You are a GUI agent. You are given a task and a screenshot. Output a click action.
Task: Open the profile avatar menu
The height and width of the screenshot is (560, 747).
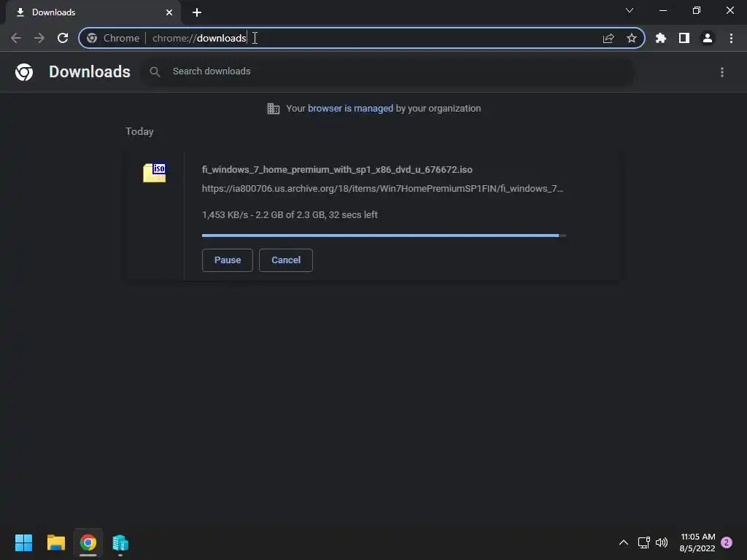708,38
